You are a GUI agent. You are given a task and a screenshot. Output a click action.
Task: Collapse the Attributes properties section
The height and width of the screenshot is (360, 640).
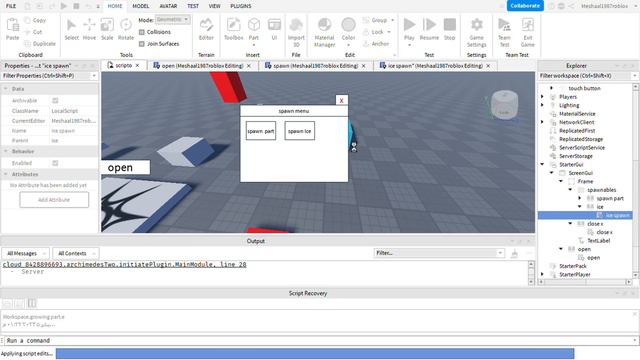click(6, 174)
